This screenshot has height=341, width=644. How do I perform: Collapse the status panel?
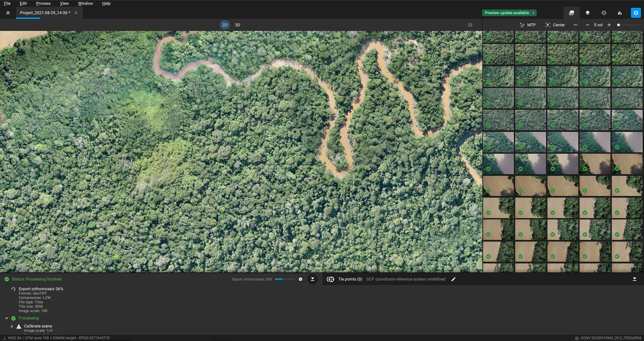pyautogui.click(x=312, y=279)
